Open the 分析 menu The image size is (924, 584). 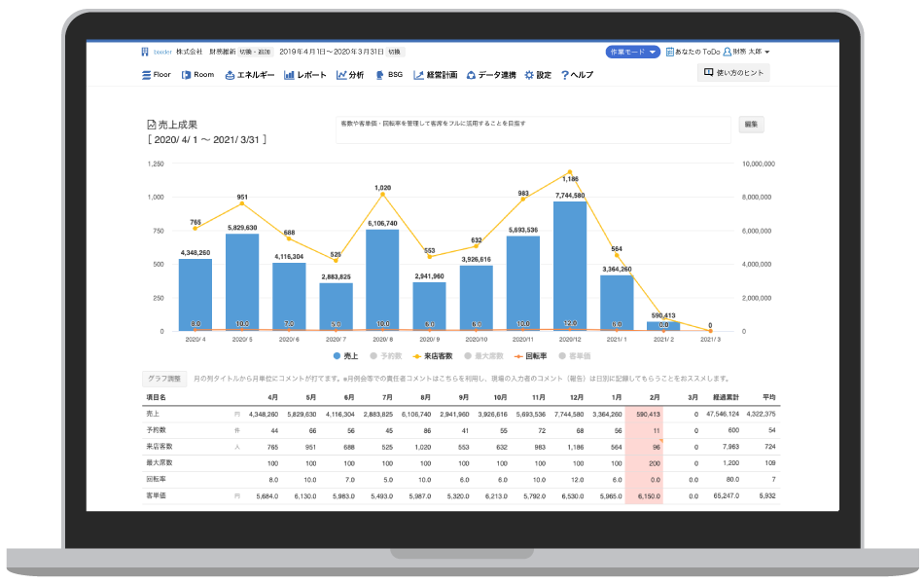point(350,75)
